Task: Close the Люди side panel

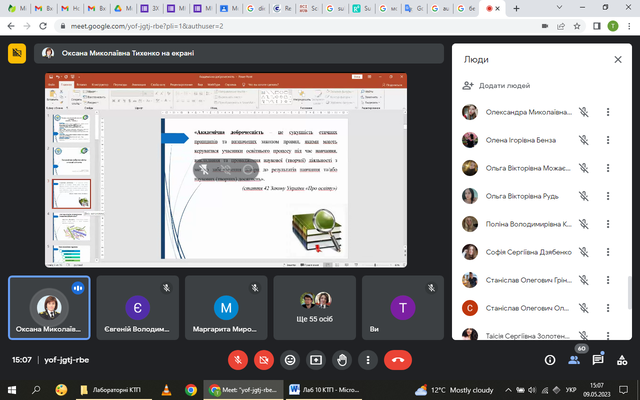Action: point(617,60)
